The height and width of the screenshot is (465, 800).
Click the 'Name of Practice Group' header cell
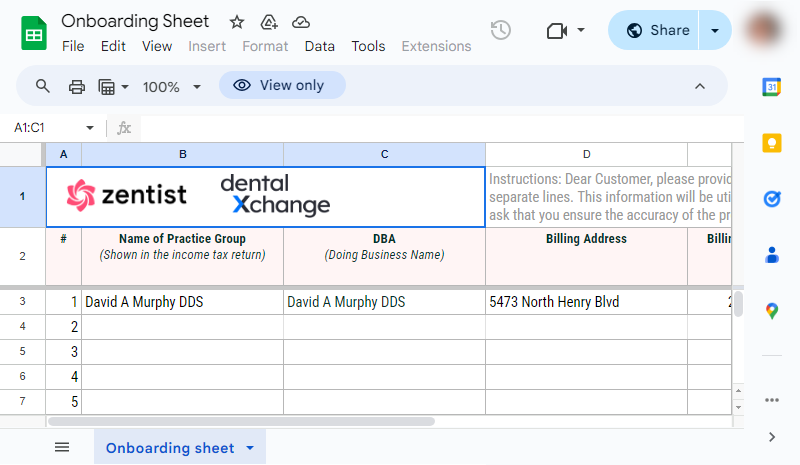[183, 256]
